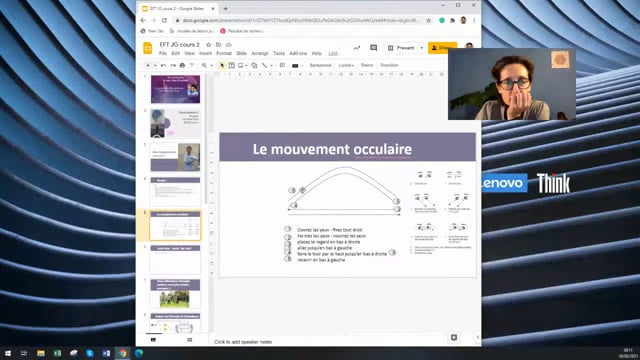Select slide 7 thumbnail with group photo
640x360 pixels.
coord(176,293)
